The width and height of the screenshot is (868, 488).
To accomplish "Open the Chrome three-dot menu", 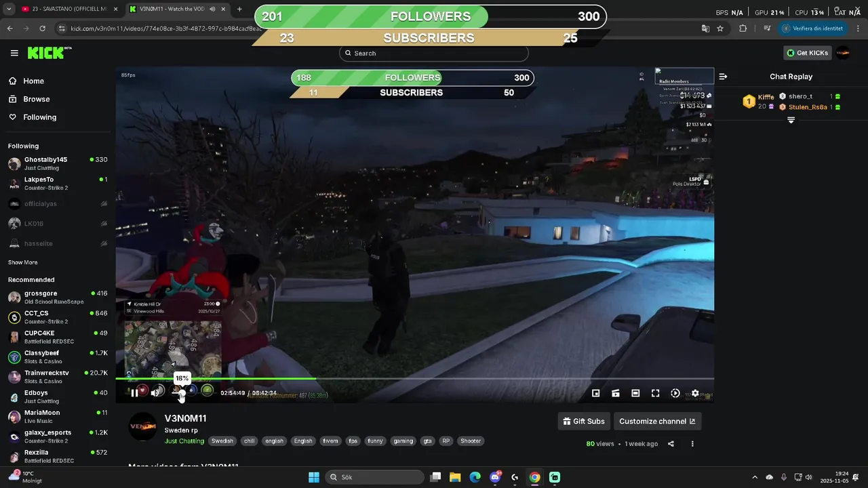I will tap(858, 28).
